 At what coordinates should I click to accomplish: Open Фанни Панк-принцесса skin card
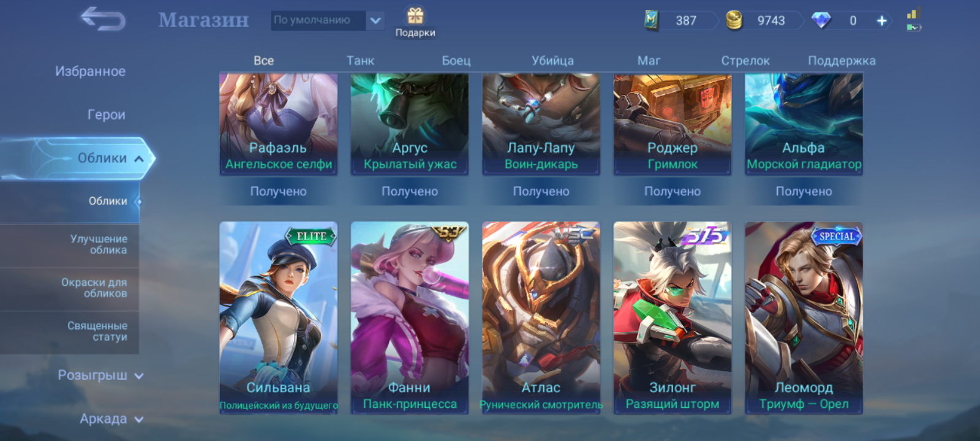pos(410,318)
